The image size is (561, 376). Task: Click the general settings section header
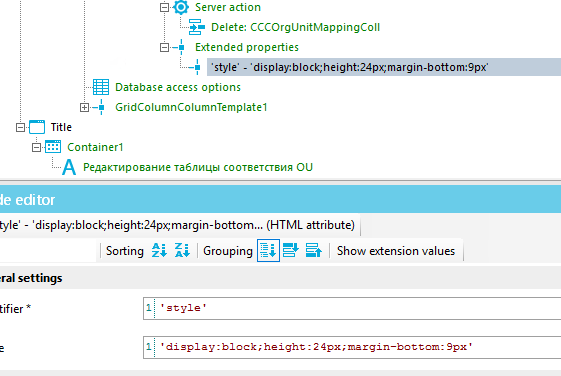pos(280,278)
